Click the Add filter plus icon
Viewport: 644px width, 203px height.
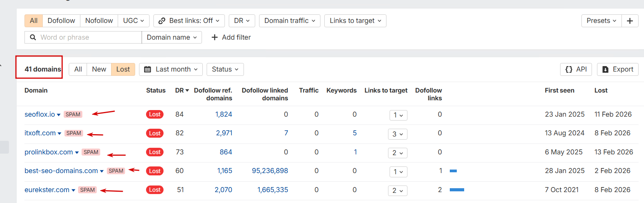[214, 37]
